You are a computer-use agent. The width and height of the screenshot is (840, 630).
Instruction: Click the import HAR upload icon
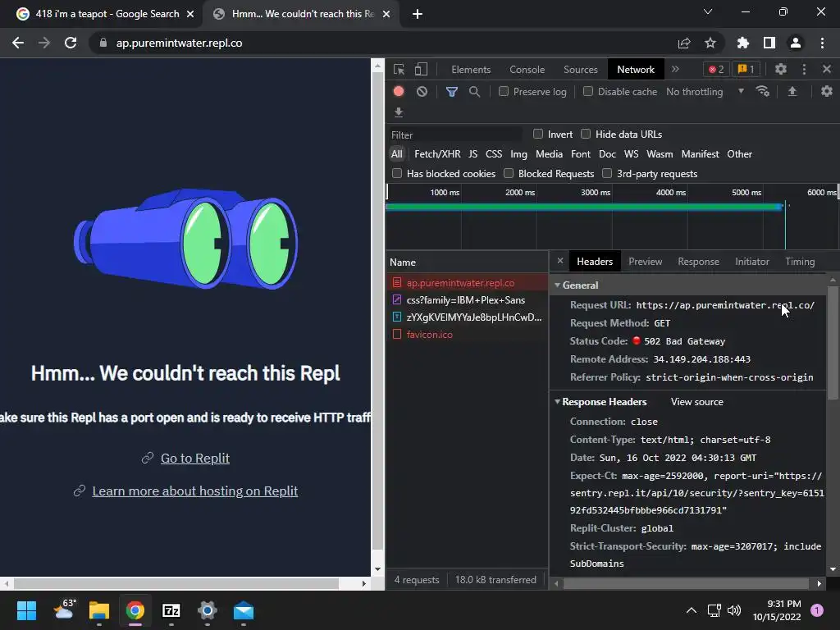[x=792, y=92]
